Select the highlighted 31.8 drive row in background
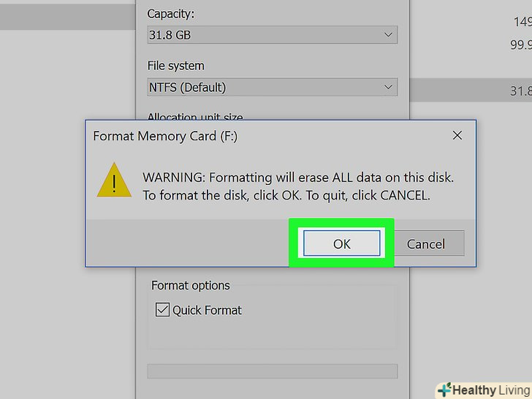Viewport: 532px width, 399px height. (x=471, y=91)
